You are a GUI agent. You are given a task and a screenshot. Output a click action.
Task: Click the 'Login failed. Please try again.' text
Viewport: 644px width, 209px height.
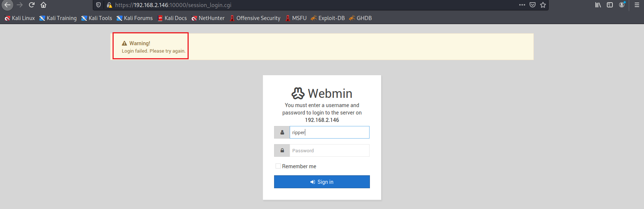154,51
